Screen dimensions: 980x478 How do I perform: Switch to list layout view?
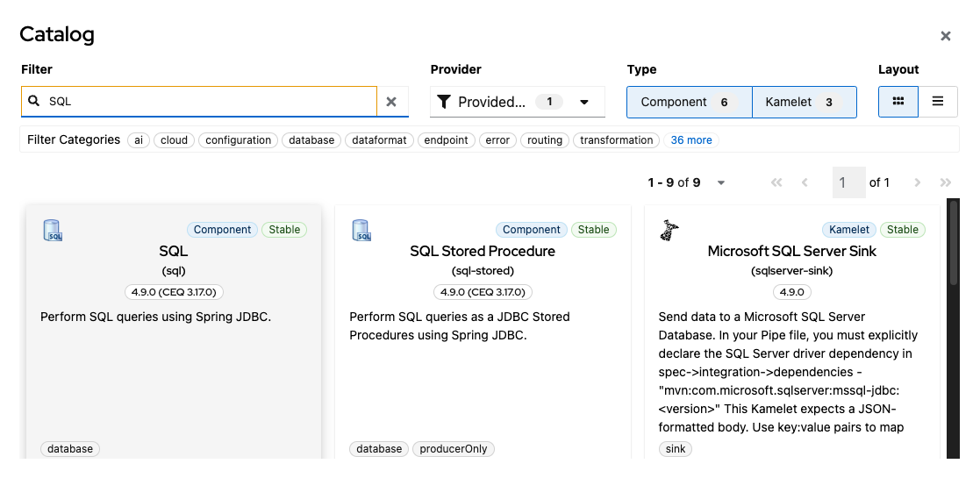[938, 102]
